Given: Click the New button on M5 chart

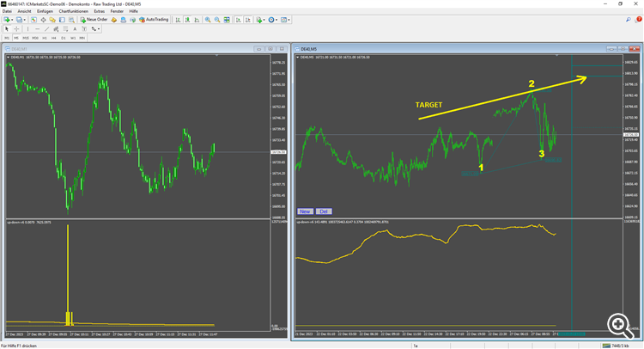Looking at the screenshot, I should coord(305,211).
